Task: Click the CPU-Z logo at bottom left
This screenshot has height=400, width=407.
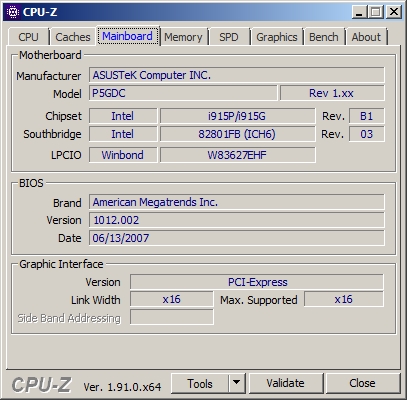Action: [x=41, y=385]
